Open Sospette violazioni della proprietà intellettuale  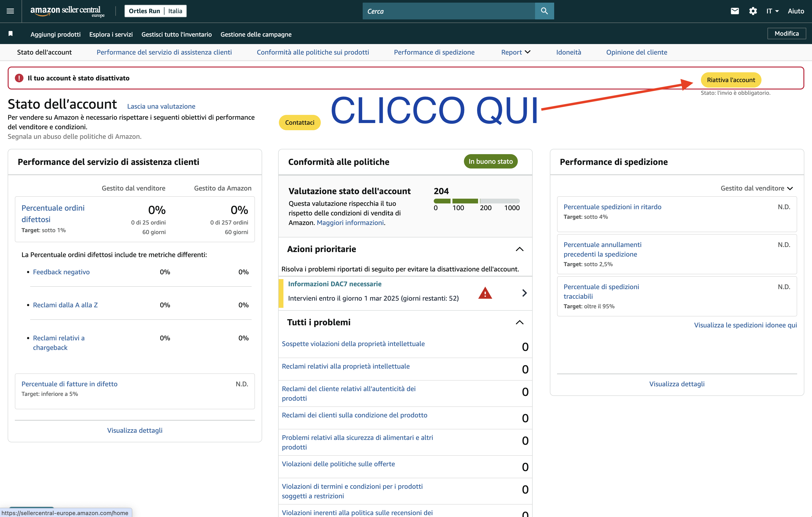(353, 344)
